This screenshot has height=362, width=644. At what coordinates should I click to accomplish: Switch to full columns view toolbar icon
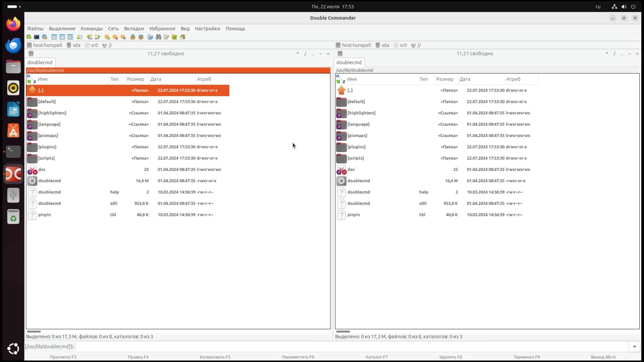click(62, 37)
